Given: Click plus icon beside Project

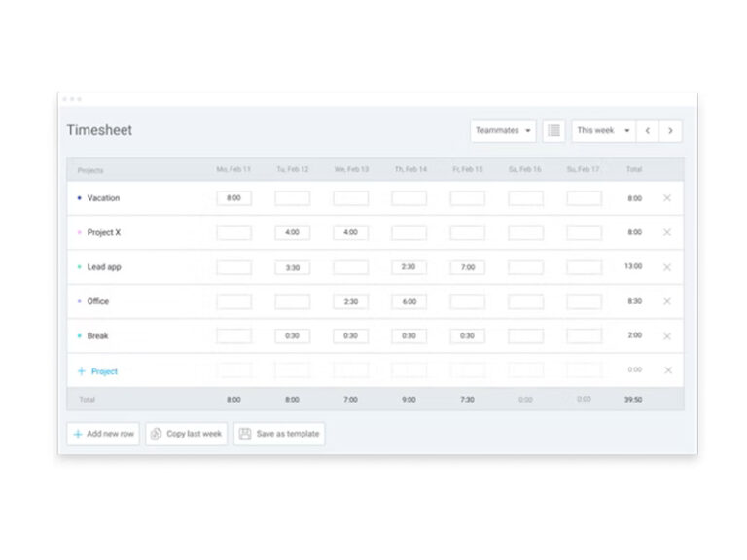Looking at the screenshot, I should click(82, 371).
